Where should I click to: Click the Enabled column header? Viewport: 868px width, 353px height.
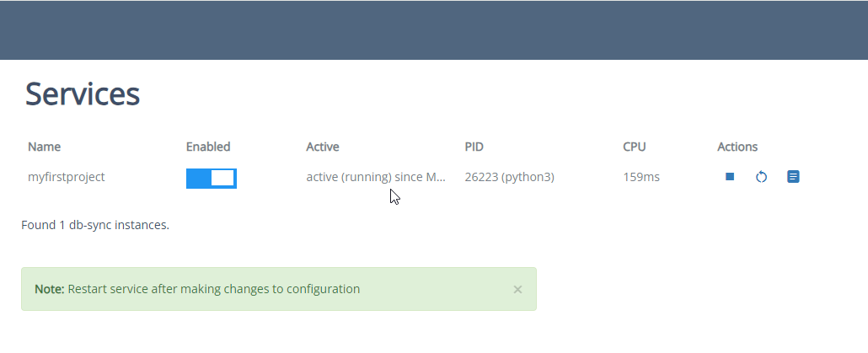[208, 147]
